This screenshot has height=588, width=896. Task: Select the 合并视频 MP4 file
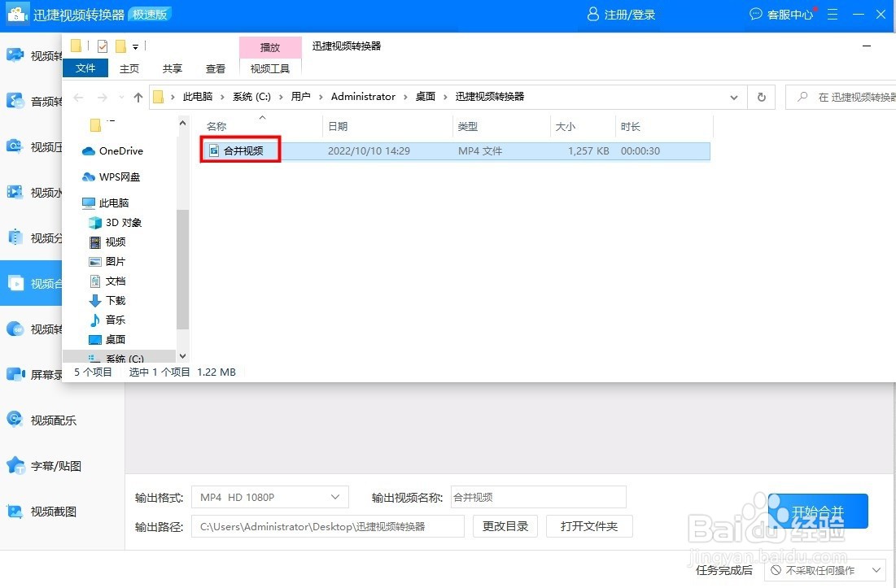click(x=456, y=150)
